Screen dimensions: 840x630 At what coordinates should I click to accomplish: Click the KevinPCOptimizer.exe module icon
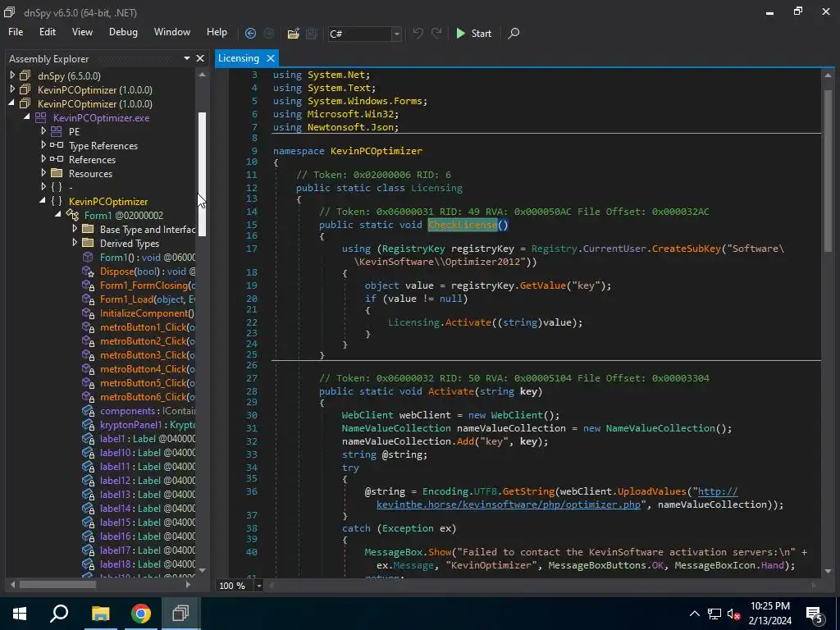(41, 118)
